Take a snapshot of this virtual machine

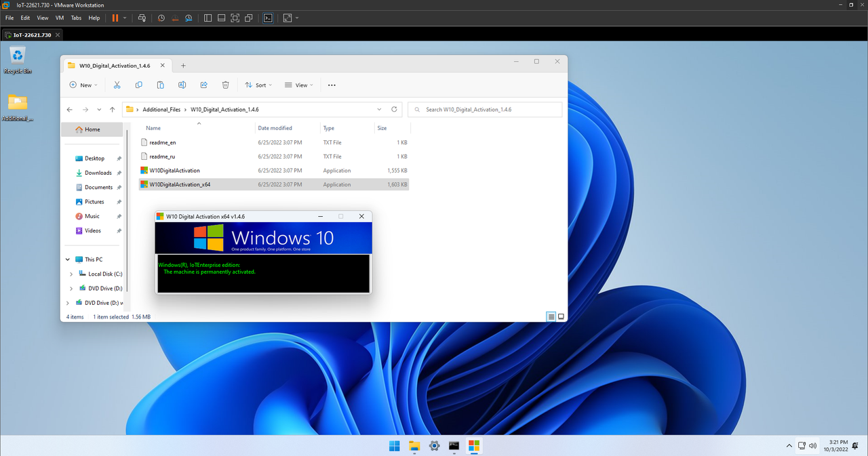pos(161,18)
